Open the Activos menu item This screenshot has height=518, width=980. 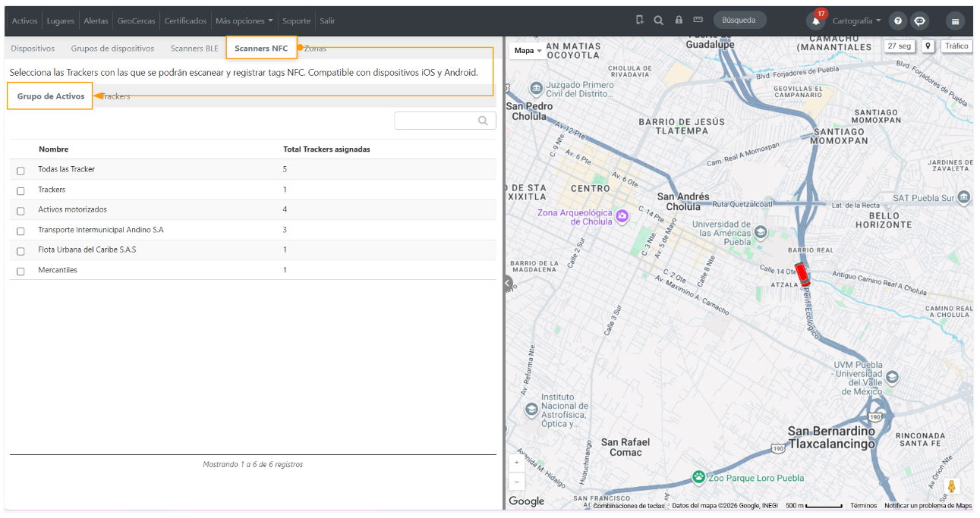(x=24, y=20)
